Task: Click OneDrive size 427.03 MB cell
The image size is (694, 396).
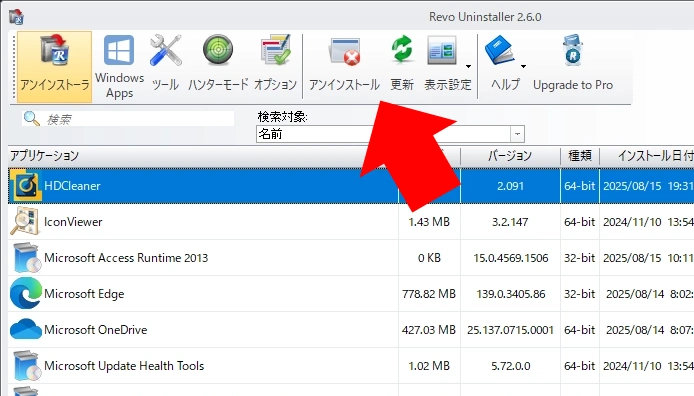Action: click(x=429, y=330)
